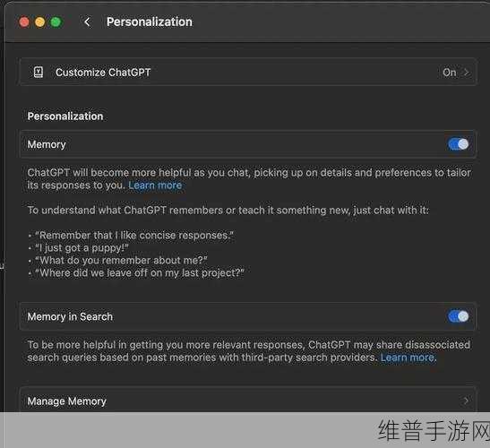Go back using the left chevron
Screen dimensions: 490x448
point(87,22)
